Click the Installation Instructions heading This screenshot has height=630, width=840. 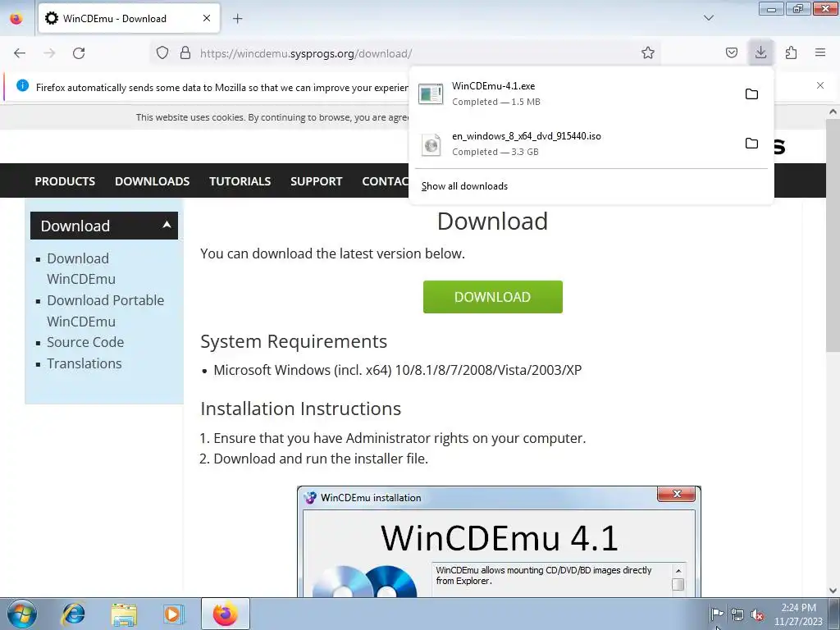coord(300,409)
